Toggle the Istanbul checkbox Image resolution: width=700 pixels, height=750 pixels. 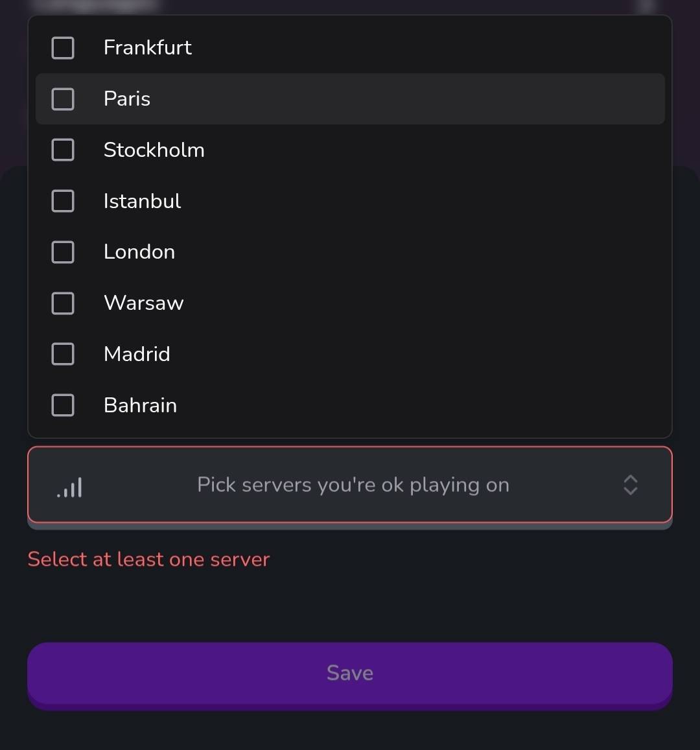tap(63, 201)
